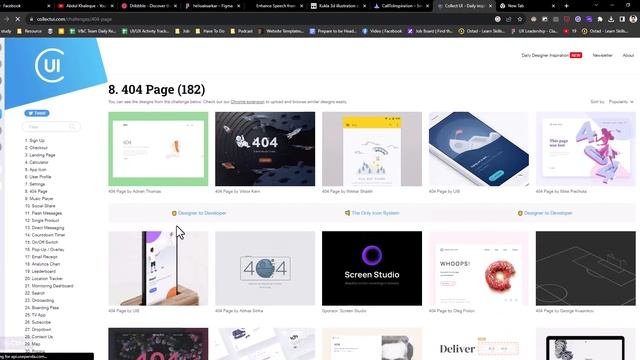
Task: Open the Chrome extensions puzzle icon
Action: 600,19
